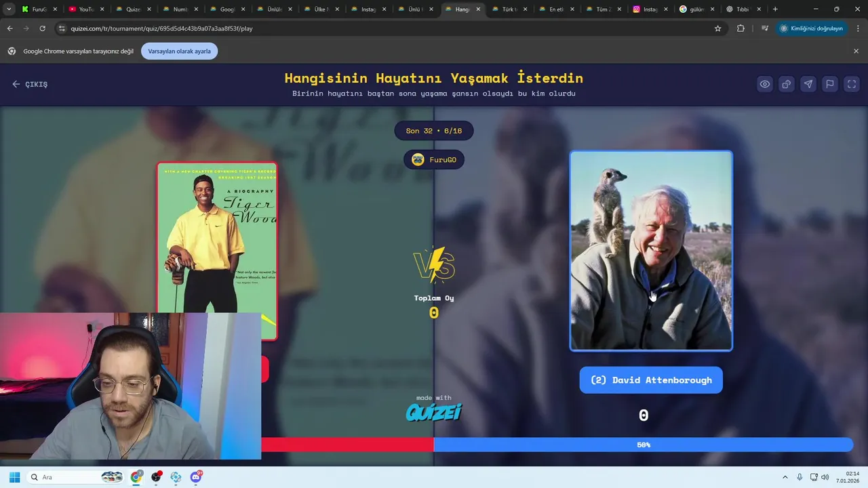Open the Windows Start menu
The image size is (868, 488).
click(14, 477)
